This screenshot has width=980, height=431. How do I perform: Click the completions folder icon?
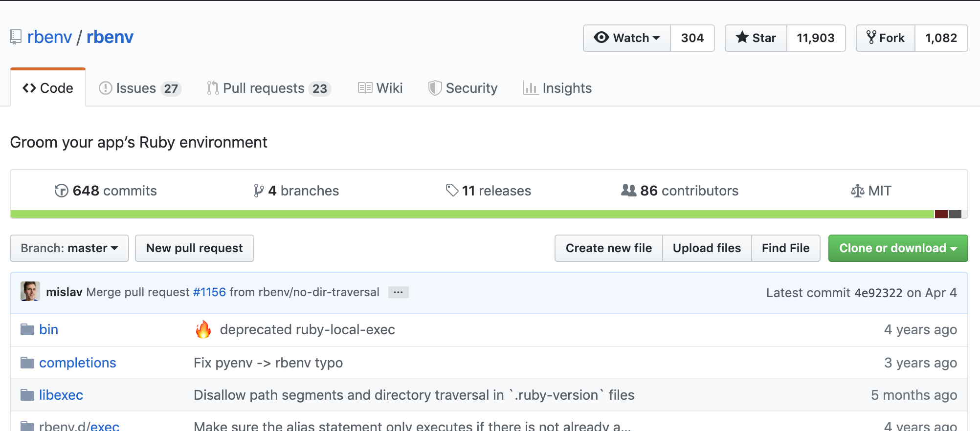click(27, 363)
